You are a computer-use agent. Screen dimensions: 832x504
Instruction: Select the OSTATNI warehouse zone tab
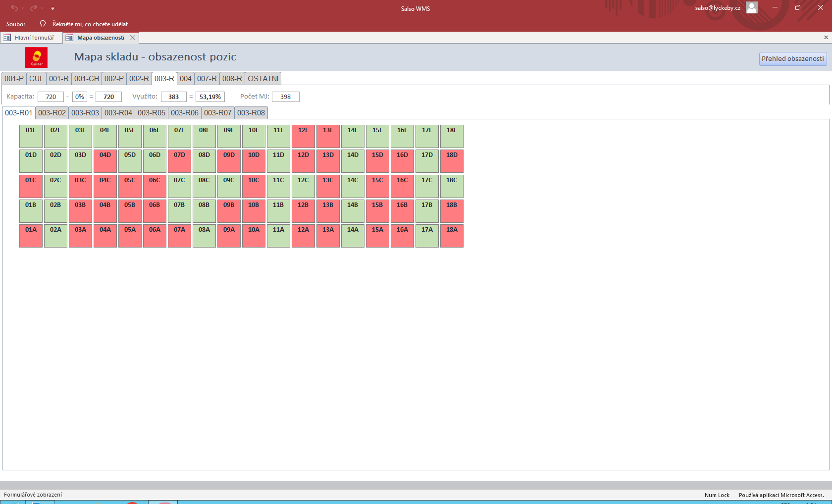(x=263, y=79)
